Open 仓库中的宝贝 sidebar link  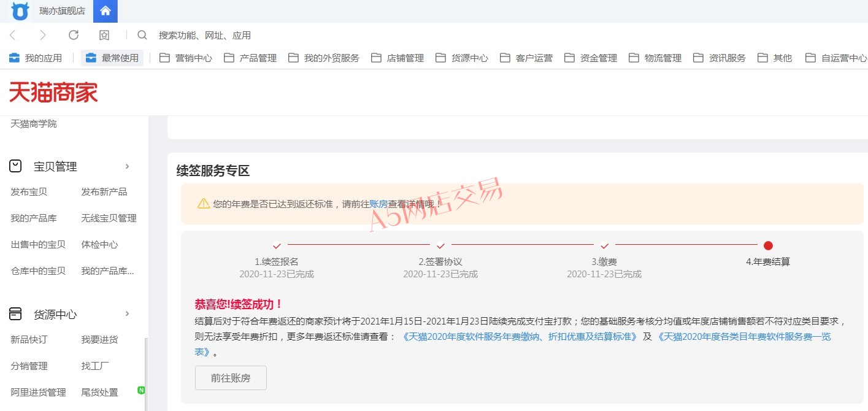coord(38,271)
